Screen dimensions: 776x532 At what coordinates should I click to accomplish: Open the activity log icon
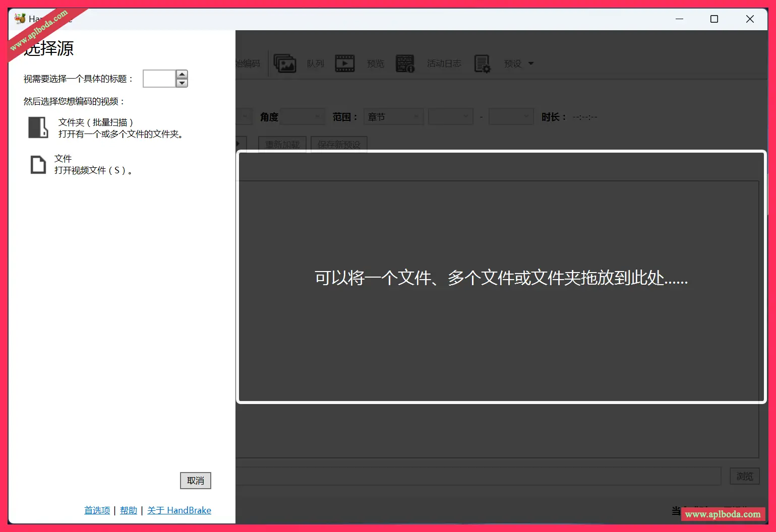pos(405,63)
